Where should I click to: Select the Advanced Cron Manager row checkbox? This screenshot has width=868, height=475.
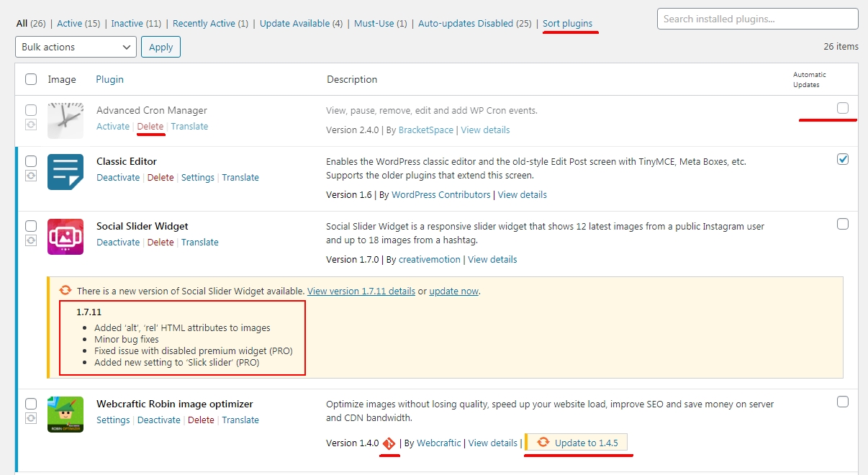(x=31, y=110)
